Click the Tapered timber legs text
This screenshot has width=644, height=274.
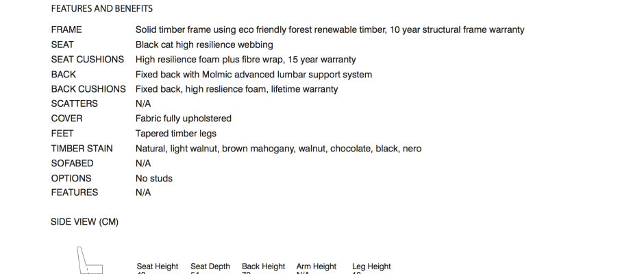[x=176, y=134]
